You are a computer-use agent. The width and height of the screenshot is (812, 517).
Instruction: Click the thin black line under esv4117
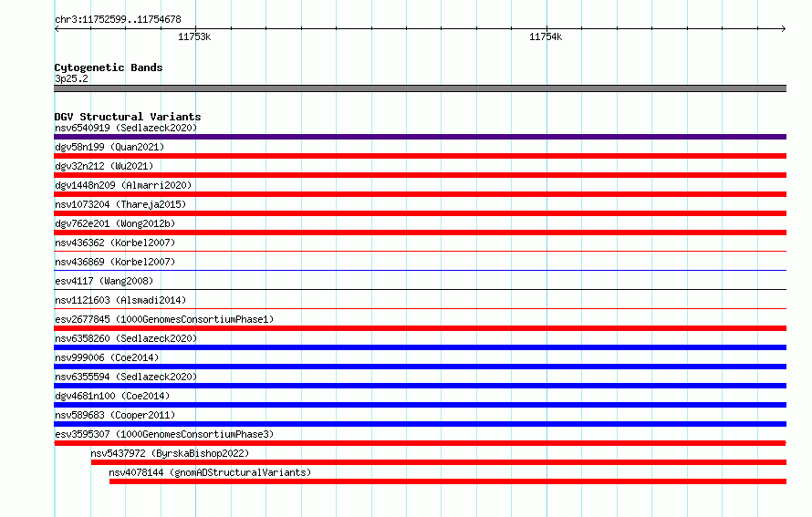[420, 289]
